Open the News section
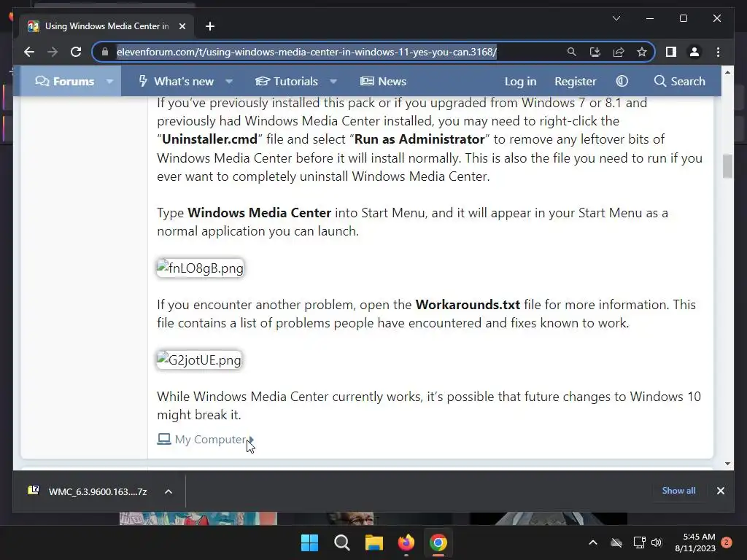The width and height of the screenshot is (747, 560). click(383, 82)
